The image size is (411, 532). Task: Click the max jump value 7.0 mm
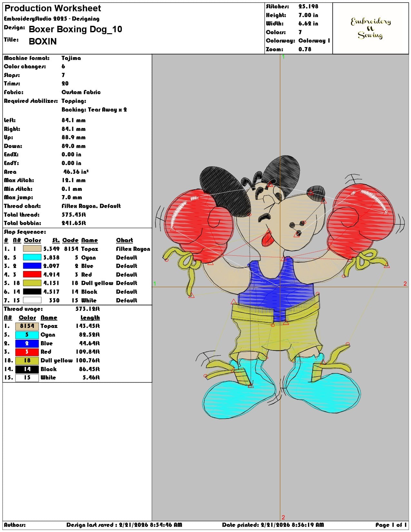click(x=72, y=197)
